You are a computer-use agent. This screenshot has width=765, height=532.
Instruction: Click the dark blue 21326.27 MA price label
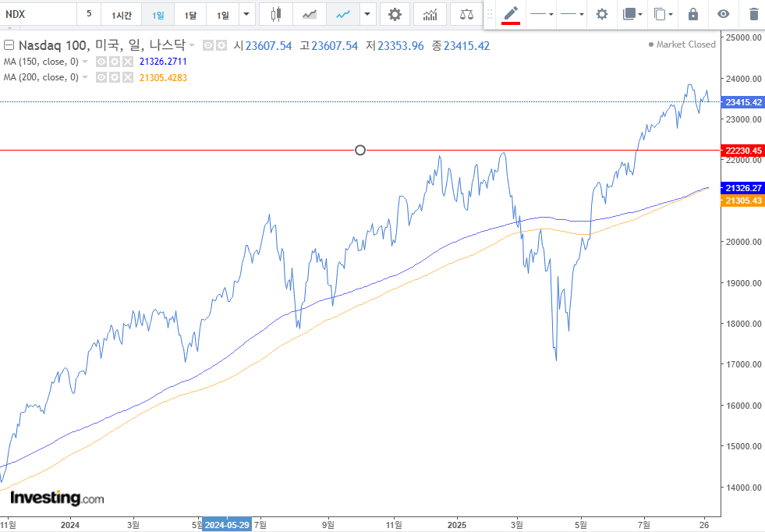pyautogui.click(x=742, y=188)
